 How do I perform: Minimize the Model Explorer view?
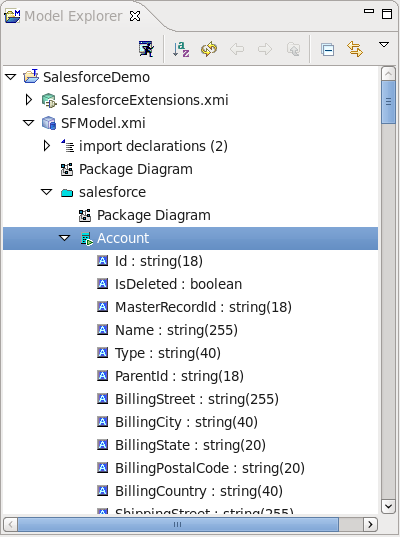(369, 11)
